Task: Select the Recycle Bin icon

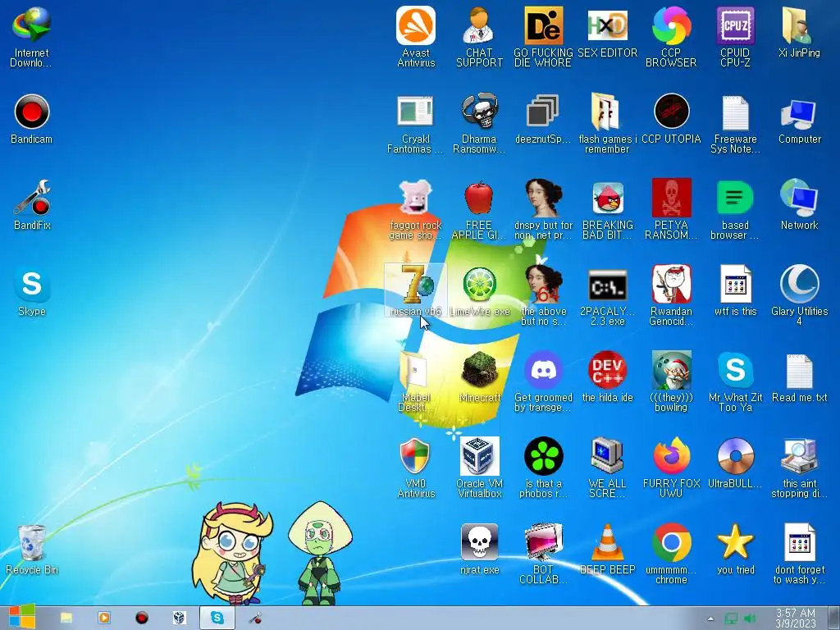Action: pyautogui.click(x=32, y=550)
